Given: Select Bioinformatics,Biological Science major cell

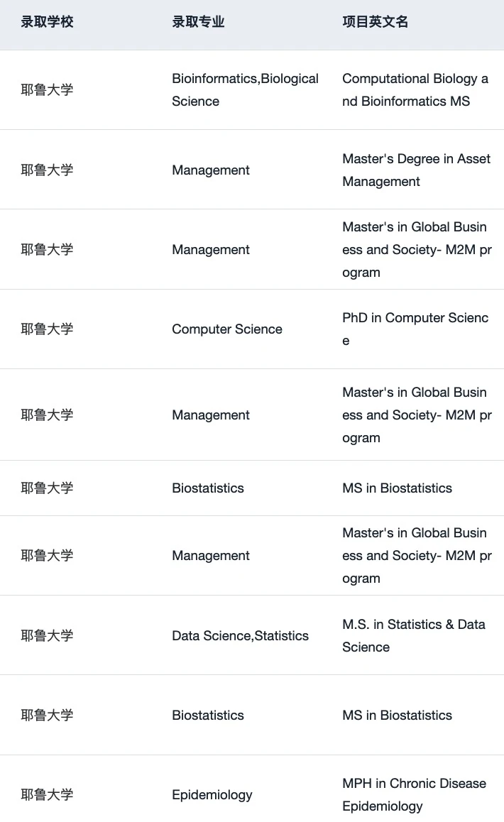Looking at the screenshot, I should point(246,89).
